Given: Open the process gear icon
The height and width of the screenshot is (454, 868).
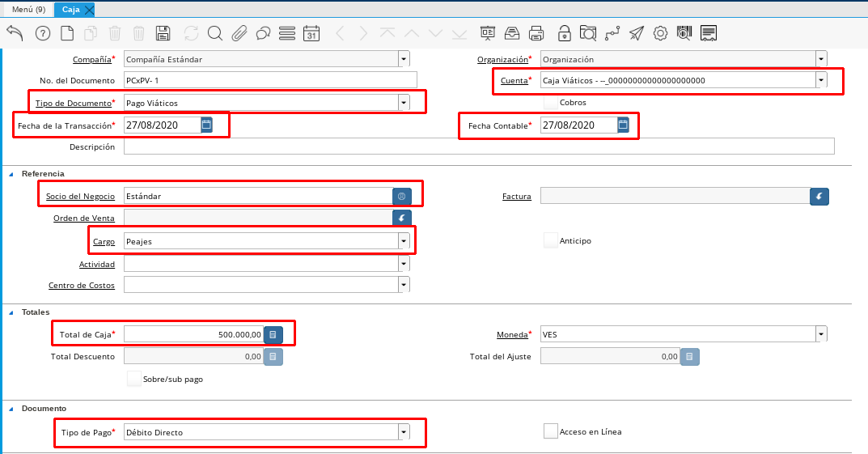Looking at the screenshot, I should pos(660,33).
